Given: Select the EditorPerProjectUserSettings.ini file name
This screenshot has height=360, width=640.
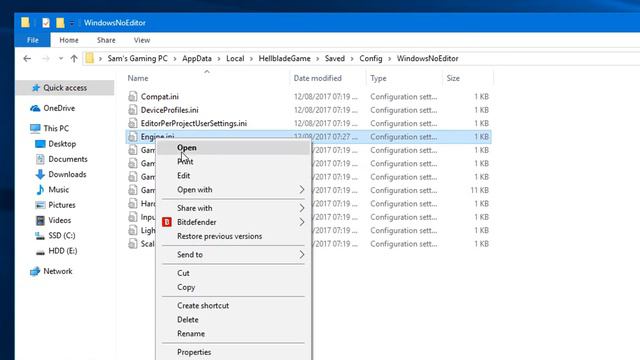Looking at the screenshot, I should (x=194, y=123).
